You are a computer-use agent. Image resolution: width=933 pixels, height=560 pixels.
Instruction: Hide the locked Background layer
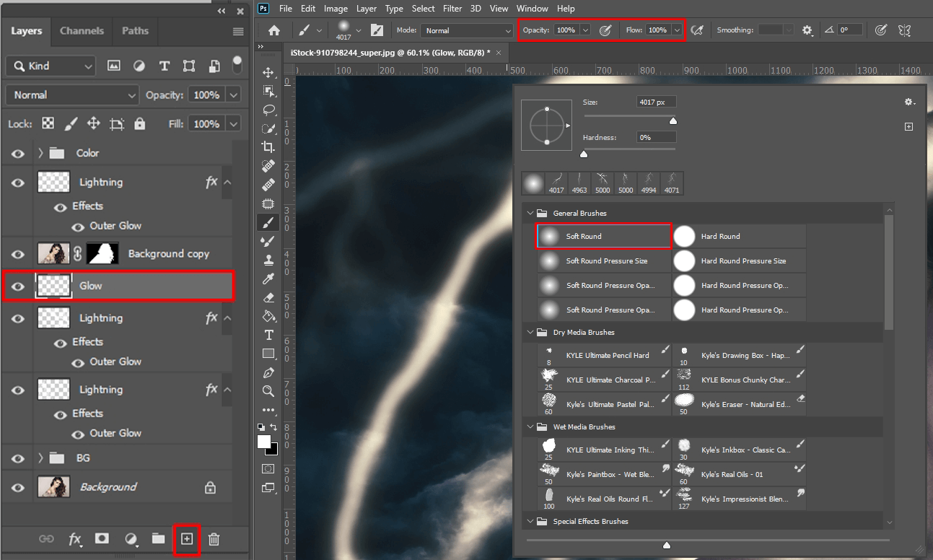[18, 487]
